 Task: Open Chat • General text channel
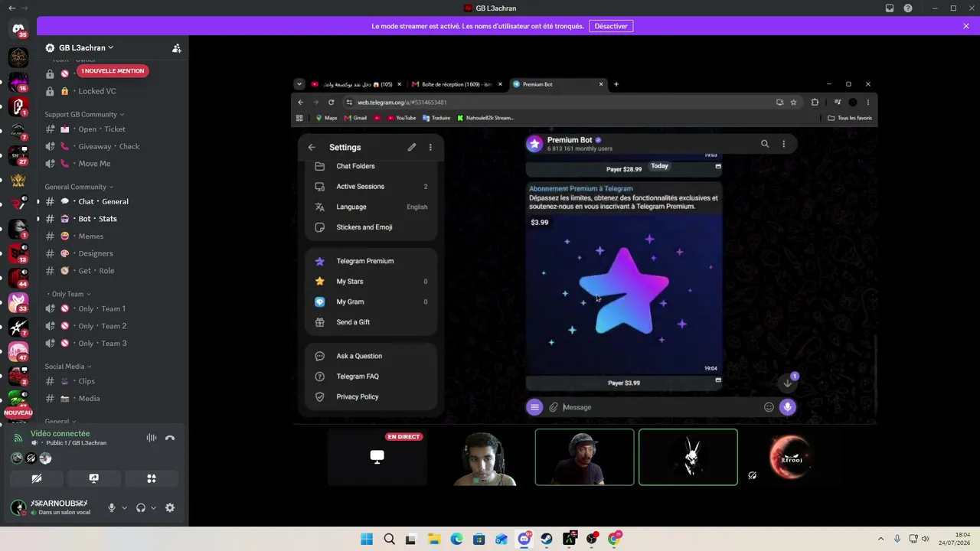[112, 201]
